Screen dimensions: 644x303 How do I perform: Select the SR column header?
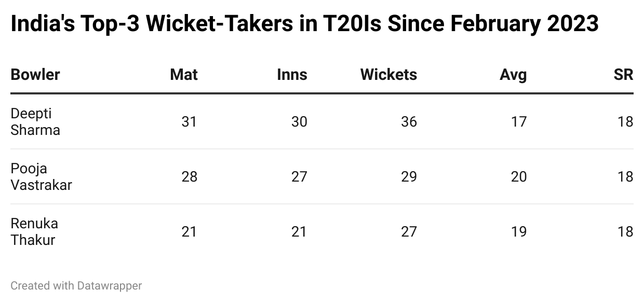tap(623, 75)
